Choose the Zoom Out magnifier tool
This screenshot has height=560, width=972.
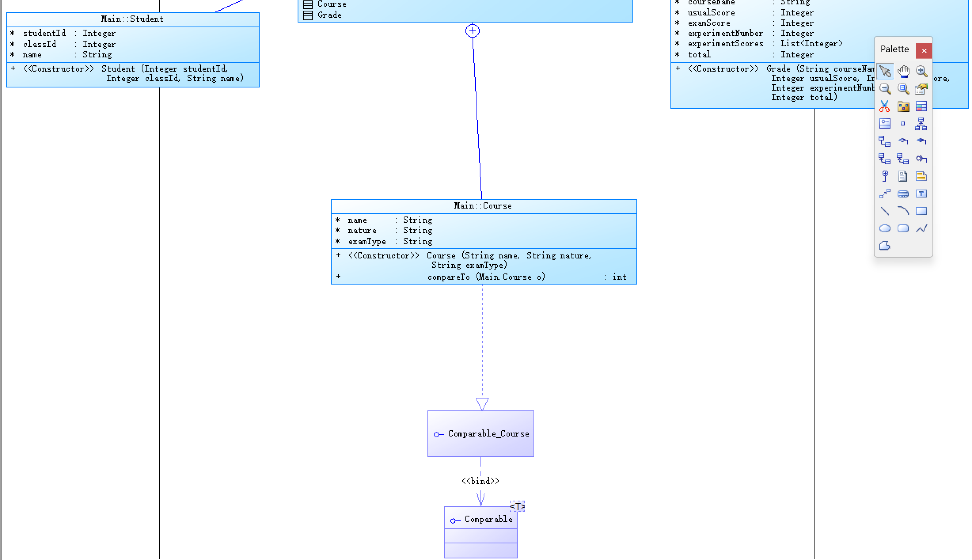tap(885, 89)
